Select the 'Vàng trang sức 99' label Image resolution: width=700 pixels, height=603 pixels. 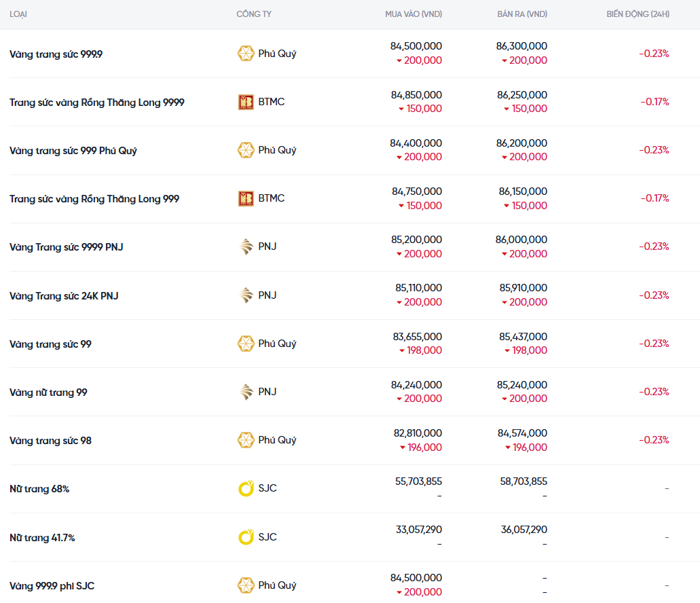(50, 344)
